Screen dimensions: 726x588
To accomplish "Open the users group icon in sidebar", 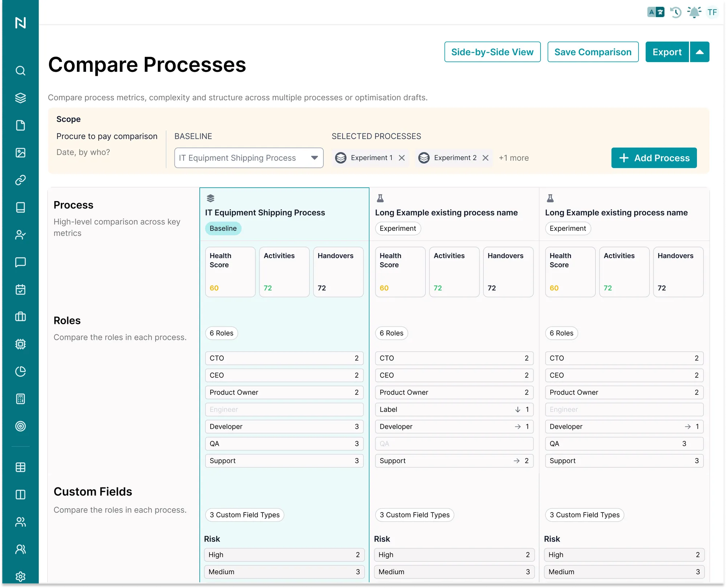I will pos(20,522).
